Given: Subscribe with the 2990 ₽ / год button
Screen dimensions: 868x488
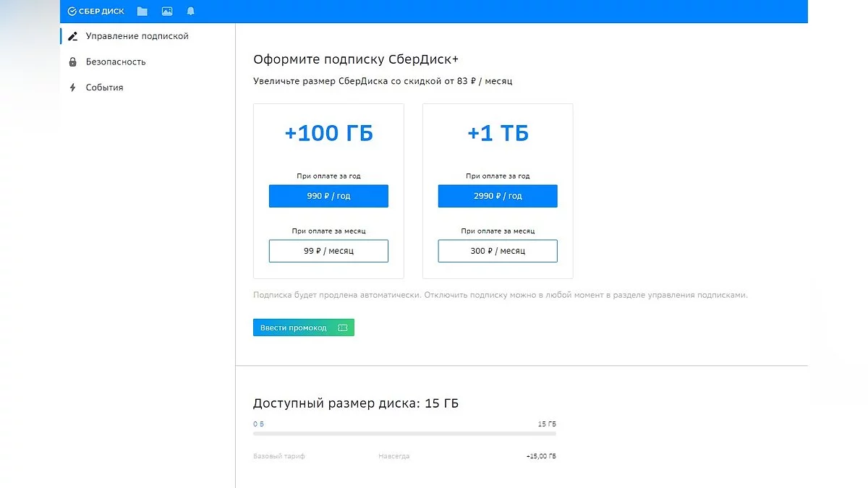Looking at the screenshot, I should (x=498, y=196).
